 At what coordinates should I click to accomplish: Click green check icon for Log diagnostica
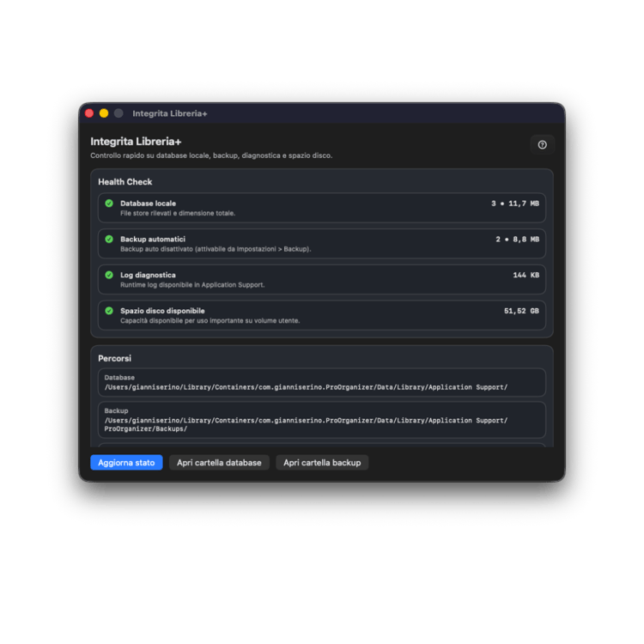pos(109,275)
